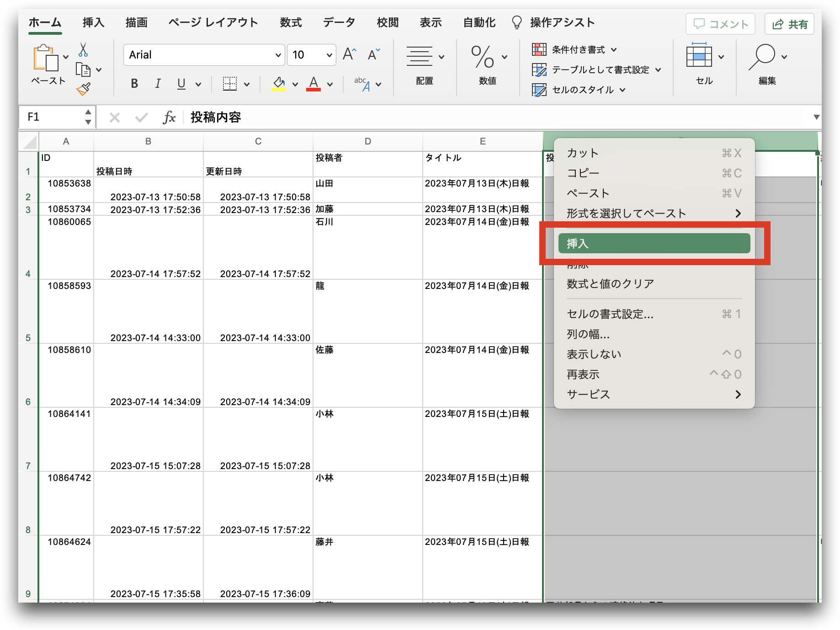
Task: Apply red font color A
Action: click(314, 84)
